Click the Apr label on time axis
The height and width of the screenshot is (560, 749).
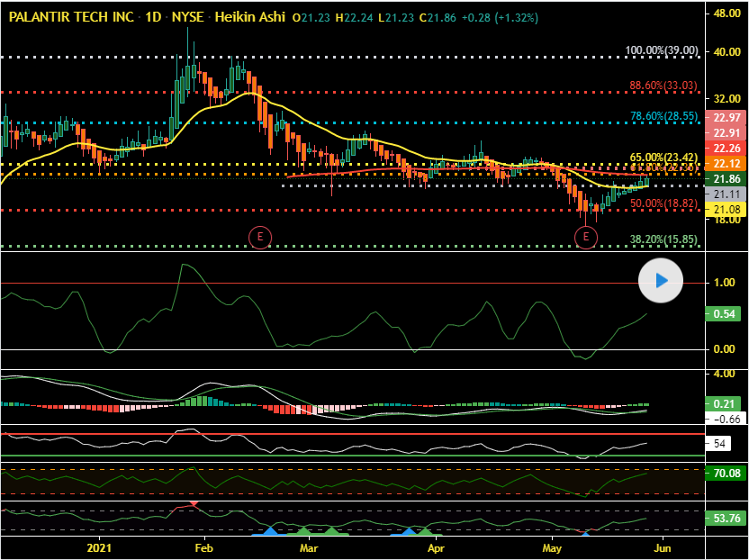pos(436,547)
